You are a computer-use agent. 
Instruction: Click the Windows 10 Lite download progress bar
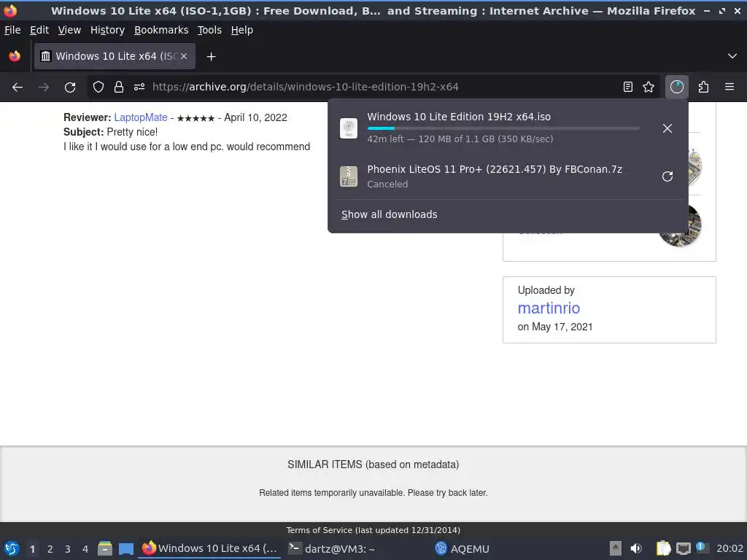coord(503,128)
